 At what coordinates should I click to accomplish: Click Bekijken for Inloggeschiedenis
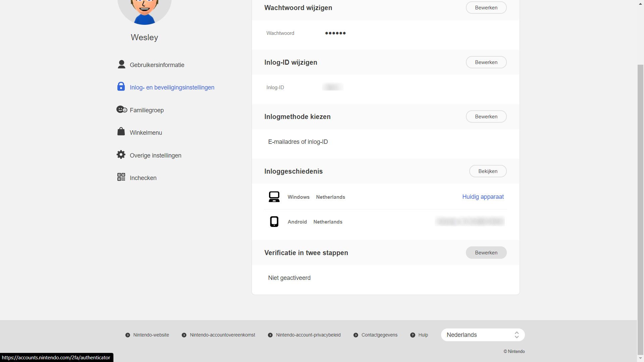click(x=487, y=171)
